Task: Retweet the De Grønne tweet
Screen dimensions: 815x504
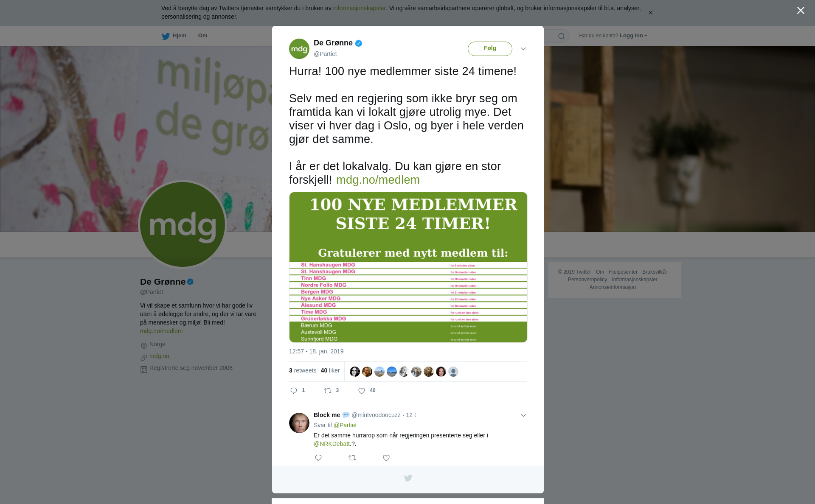Action: coord(328,391)
